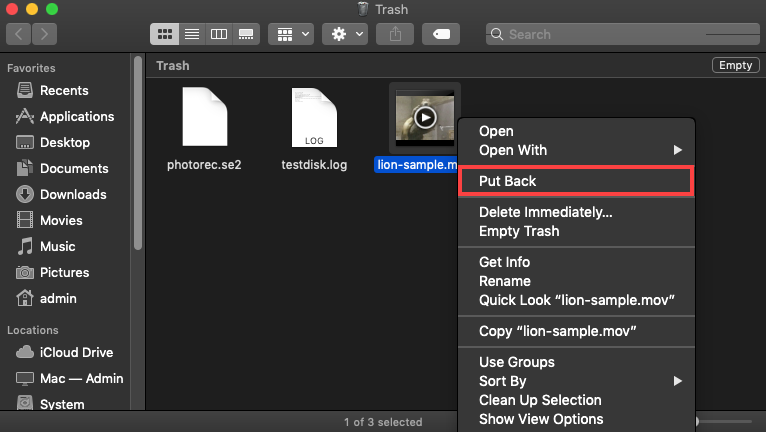This screenshot has height=432, width=766.
Task: Go forward with the toolbar forward arrow
Action: coord(44,34)
